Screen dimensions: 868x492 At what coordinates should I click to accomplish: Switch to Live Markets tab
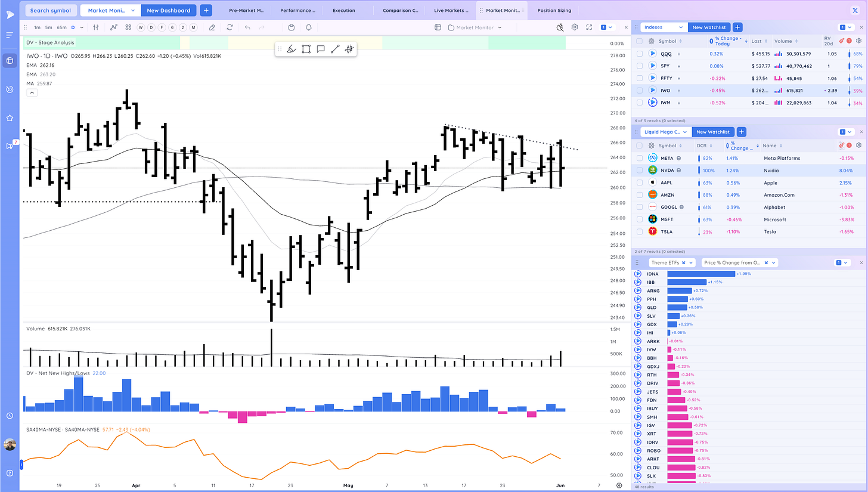point(452,10)
